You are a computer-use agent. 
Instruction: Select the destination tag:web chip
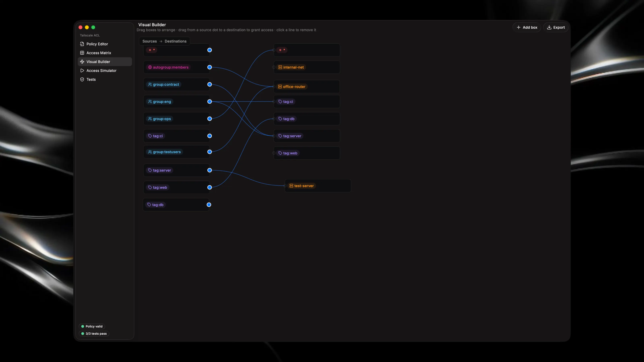pyautogui.click(x=288, y=153)
